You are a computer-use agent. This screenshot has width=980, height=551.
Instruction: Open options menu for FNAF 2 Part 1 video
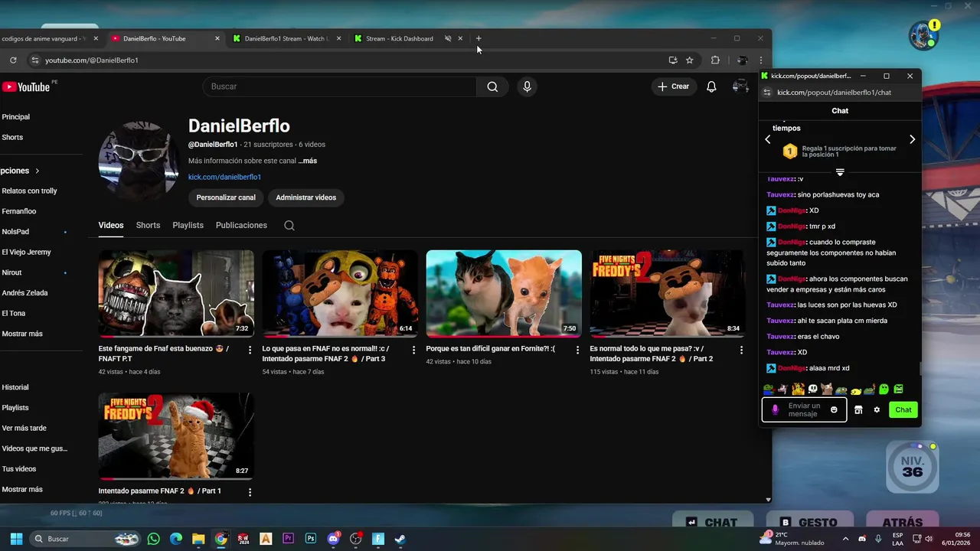point(250,492)
